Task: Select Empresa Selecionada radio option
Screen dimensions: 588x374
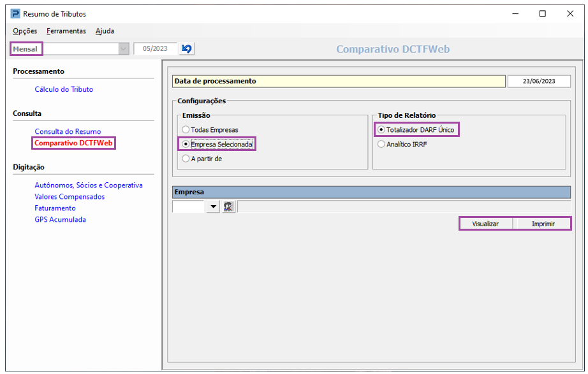Action: [217, 144]
